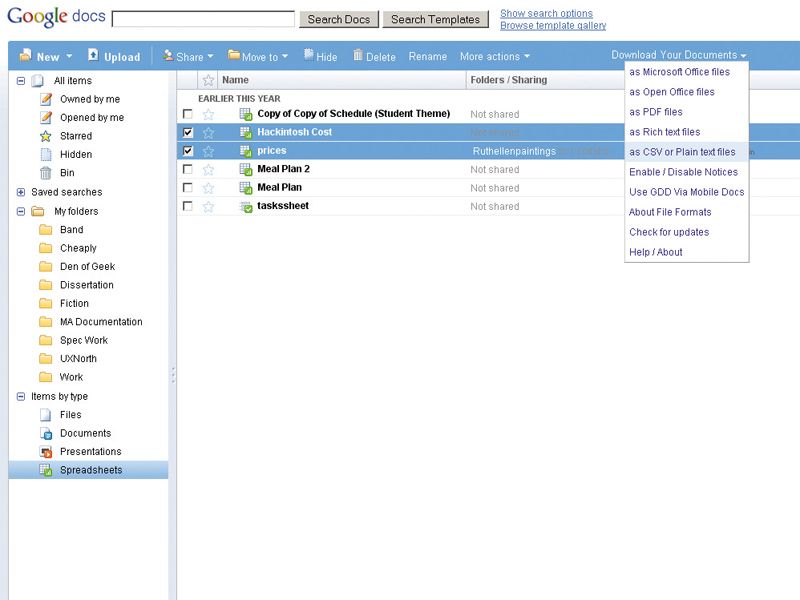The height and width of the screenshot is (600, 800).
Task: Open the Show search options link
Action: [x=546, y=13]
